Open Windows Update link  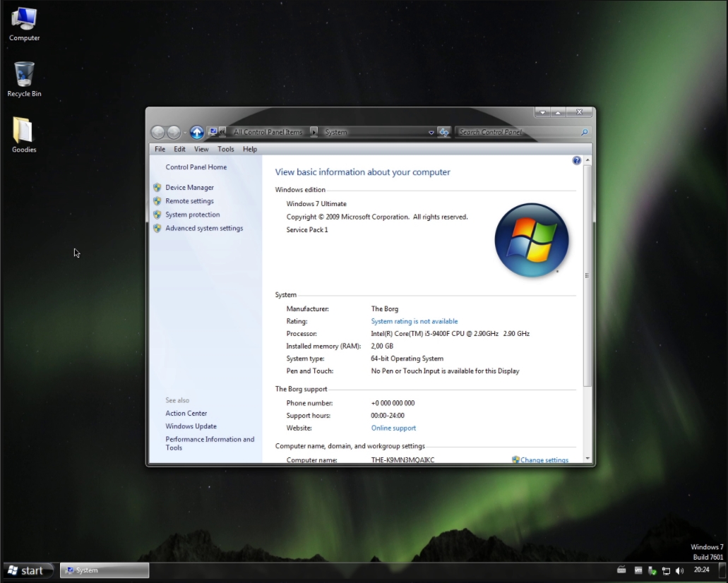191,426
